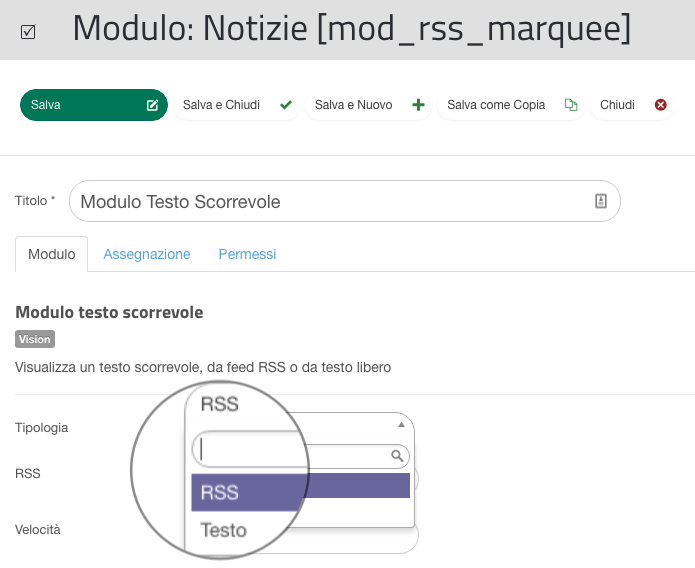Viewport: 695px width, 568px height.
Task: Click the green checkmark on Salva e Chiudi
Action: [285, 105]
